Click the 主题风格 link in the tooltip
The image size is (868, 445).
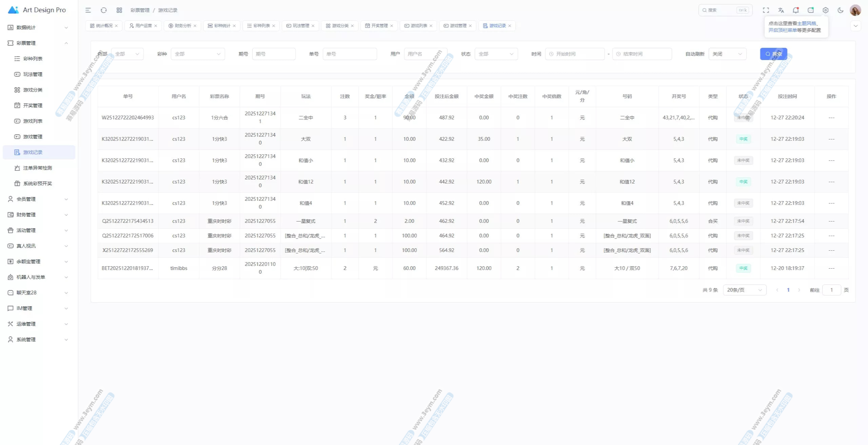pos(806,23)
